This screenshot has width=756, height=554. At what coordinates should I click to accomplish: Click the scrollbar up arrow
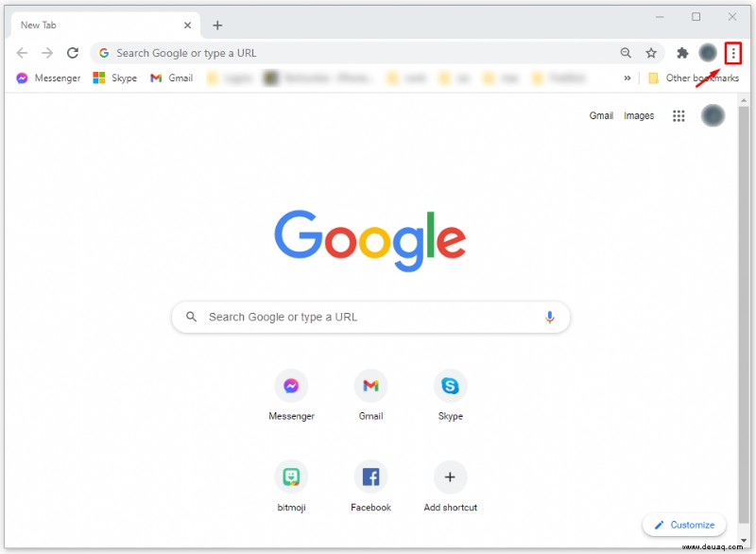click(744, 100)
